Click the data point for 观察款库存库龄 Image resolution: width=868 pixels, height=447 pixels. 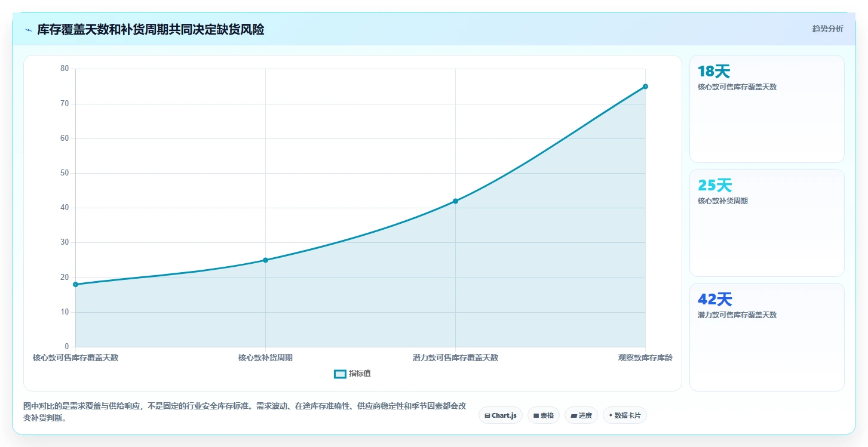645,87
